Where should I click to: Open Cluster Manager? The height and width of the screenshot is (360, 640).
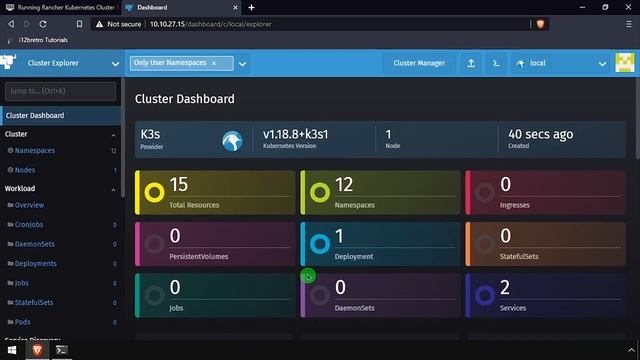tap(419, 63)
